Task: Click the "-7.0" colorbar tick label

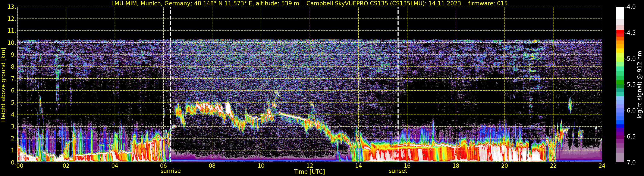Action: click(630, 163)
